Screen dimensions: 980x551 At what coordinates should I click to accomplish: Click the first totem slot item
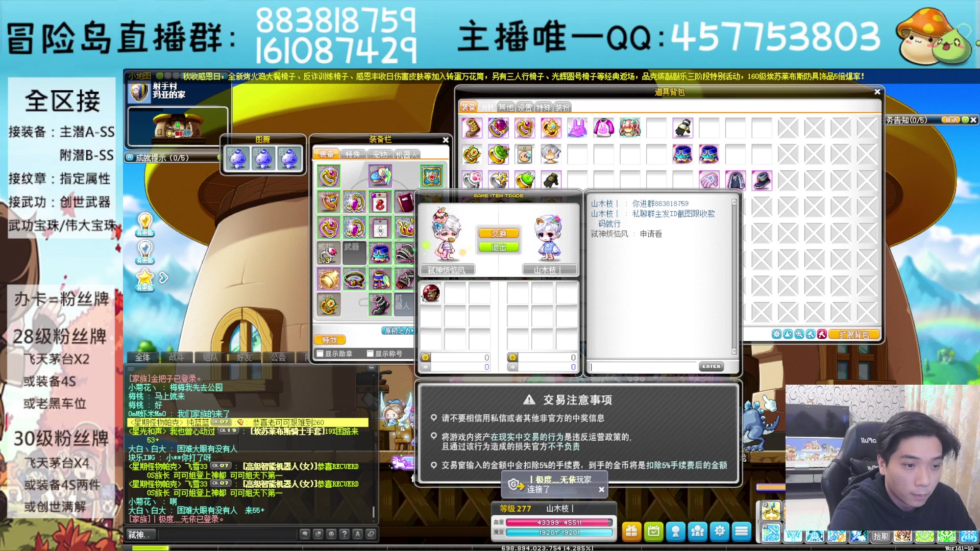click(x=237, y=158)
